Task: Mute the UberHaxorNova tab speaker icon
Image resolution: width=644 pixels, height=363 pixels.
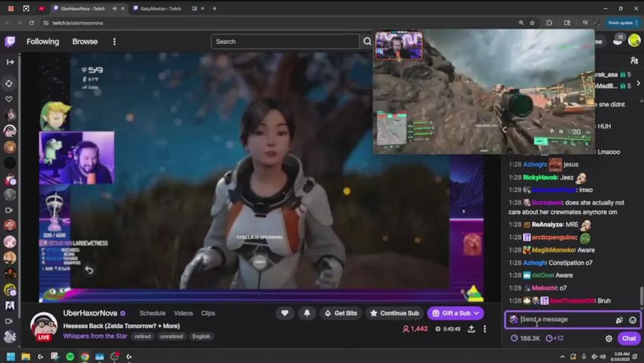Action: coord(115,9)
